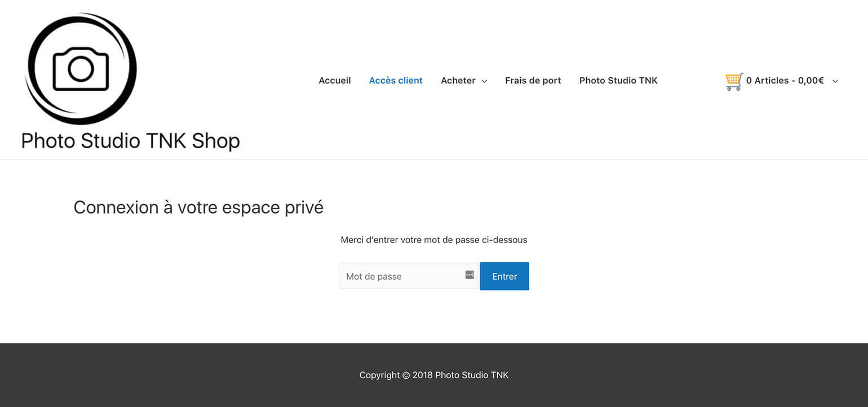This screenshot has width=868, height=407.
Task: Click the Connexion à votre espace privé heading
Action: pos(198,207)
